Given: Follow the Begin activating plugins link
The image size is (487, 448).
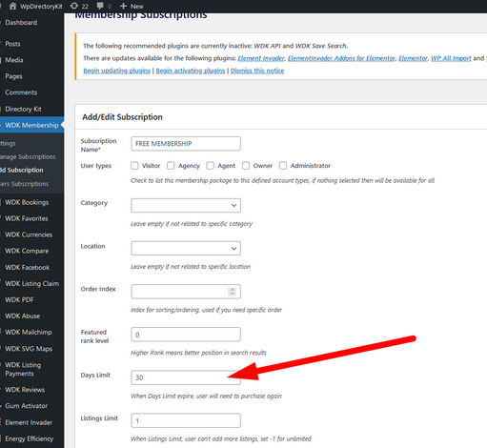Looking at the screenshot, I should click(191, 71).
